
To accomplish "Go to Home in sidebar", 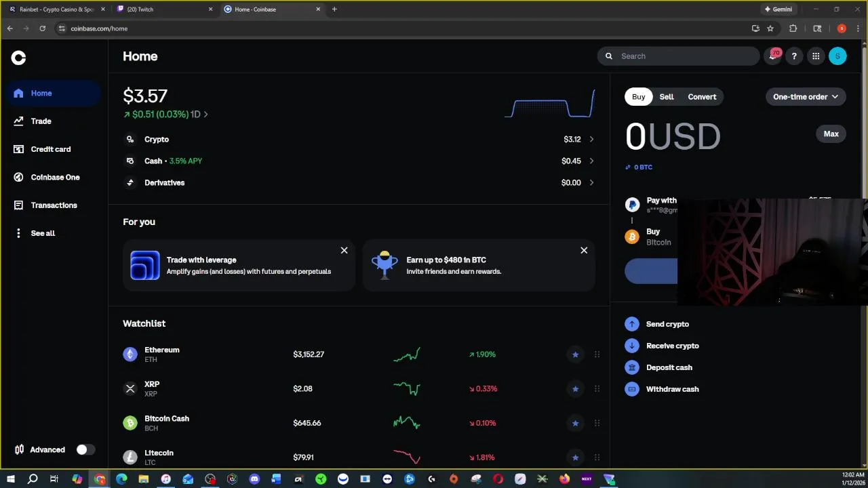I will click(x=54, y=94).
